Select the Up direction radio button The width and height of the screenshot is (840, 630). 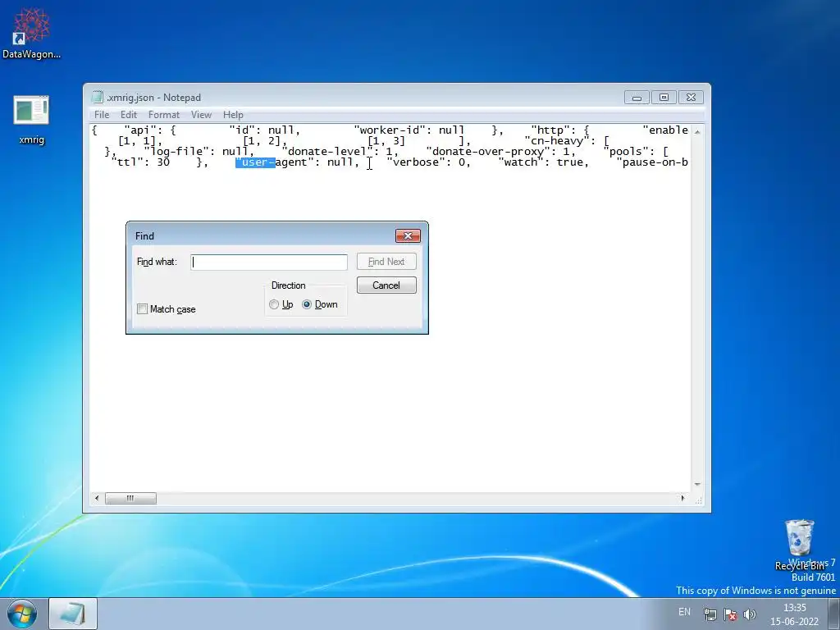pyautogui.click(x=274, y=304)
